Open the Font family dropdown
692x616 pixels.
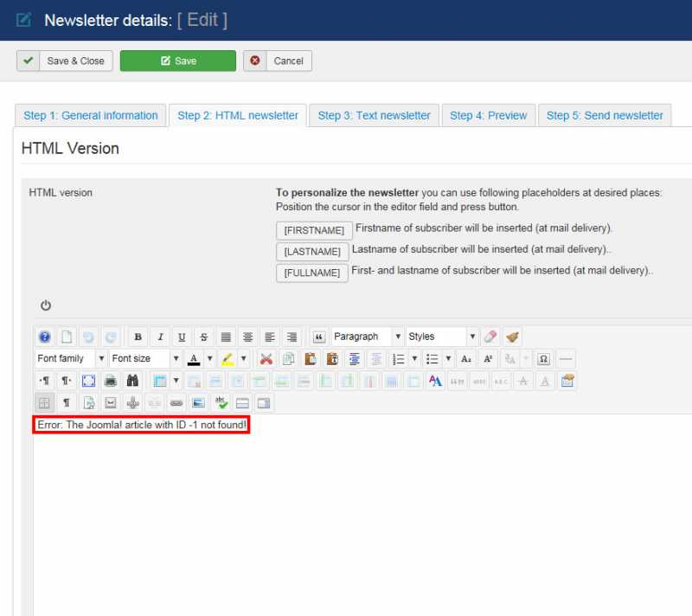click(71, 358)
